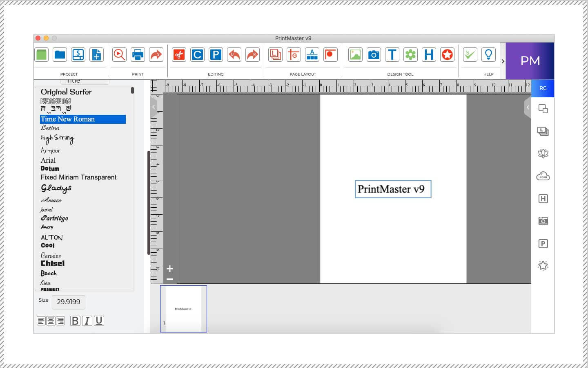The height and width of the screenshot is (368, 588).
Task: Toggle Italic text formatting
Action: point(87,321)
